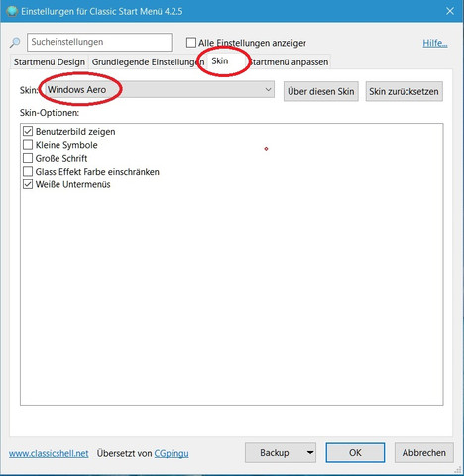This screenshot has height=476, width=464.
Task: Click the Backup button dropdown arrow
Action: pyautogui.click(x=310, y=452)
